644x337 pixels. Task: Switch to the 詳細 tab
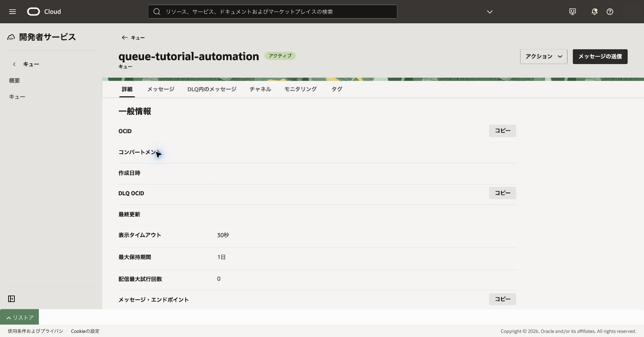pyautogui.click(x=127, y=89)
